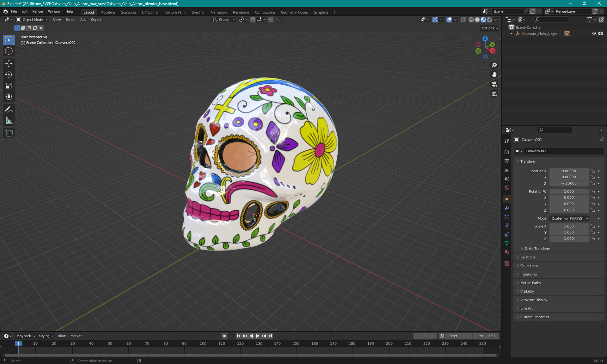607x364 pixels.
Task: Disable Calavera_Cielo_Alegre in renders camera icon
Action: point(600,33)
